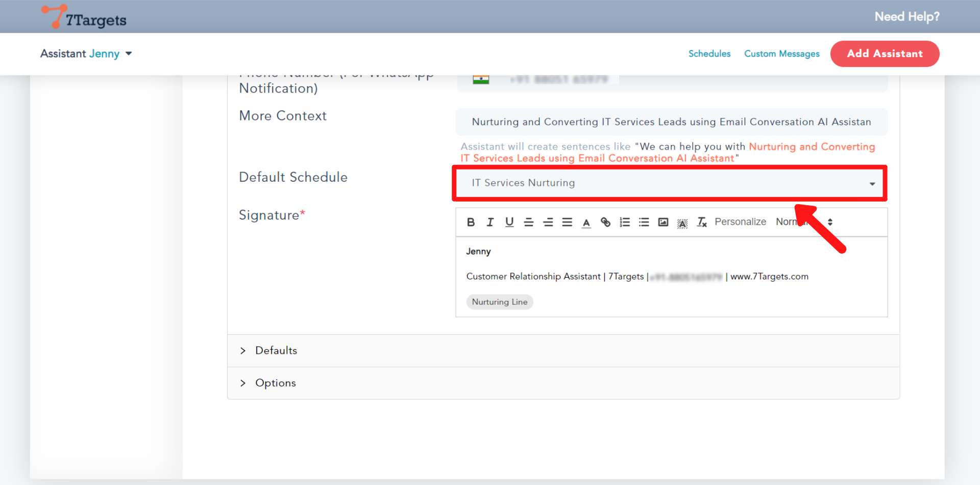Click the Add Assistant button
The image size is (980, 485).
coord(885,54)
